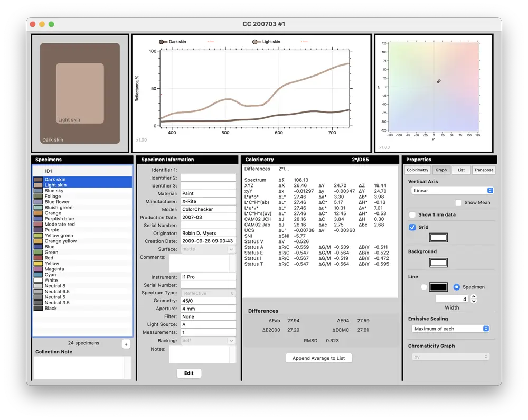This screenshot has width=528, height=420.
Task: Enable Show 1 nm data
Action: coord(413,214)
